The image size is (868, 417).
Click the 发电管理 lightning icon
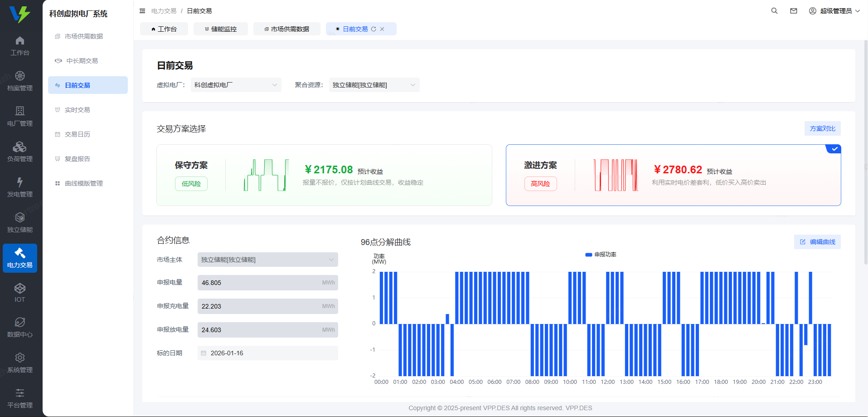tap(19, 186)
